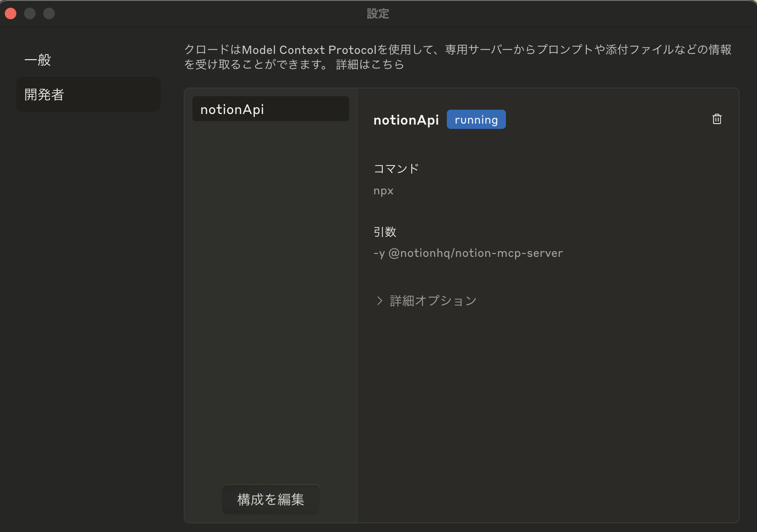Click the running status badge

(476, 119)
